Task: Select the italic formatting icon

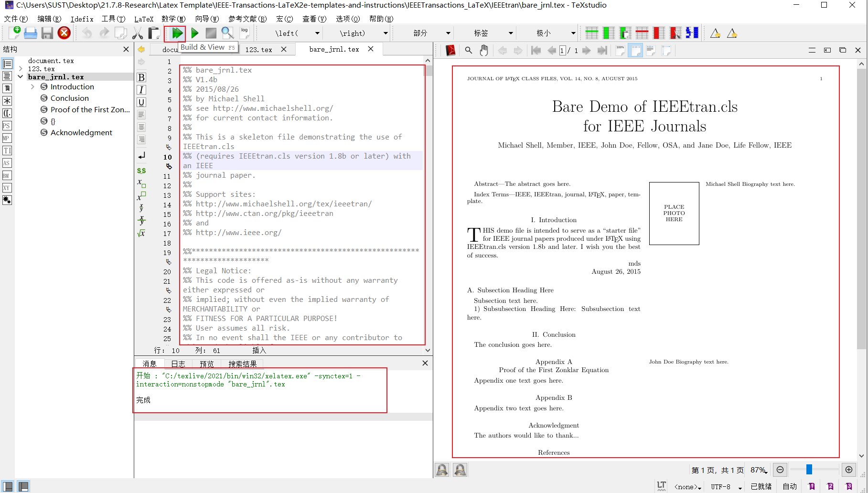Action: (x=141, y=89)
